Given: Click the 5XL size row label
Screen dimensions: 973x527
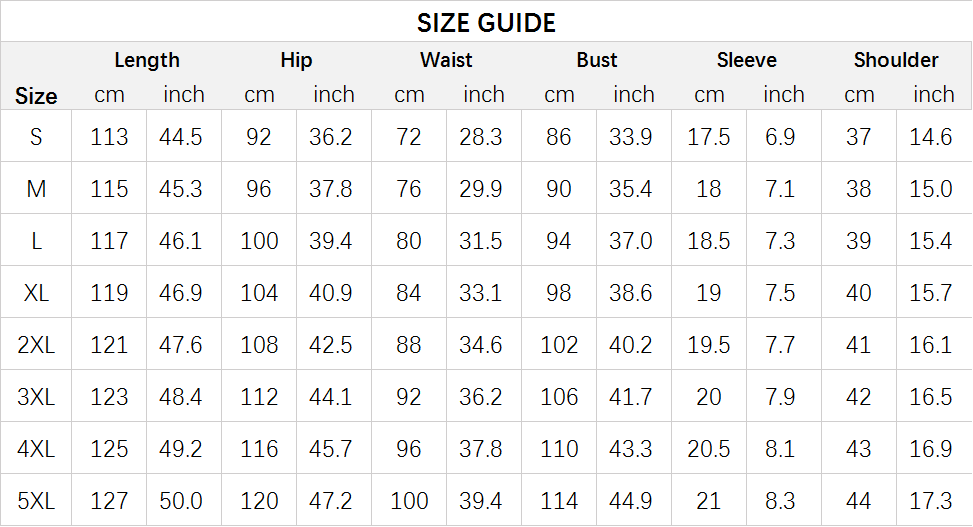Looking at the screenshot, I should 36,501.
